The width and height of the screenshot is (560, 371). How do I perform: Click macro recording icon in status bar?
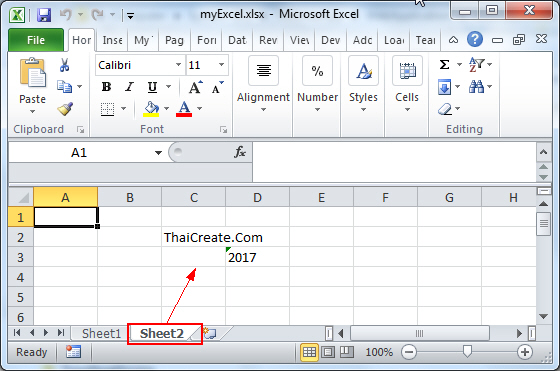tap(73, 352)
